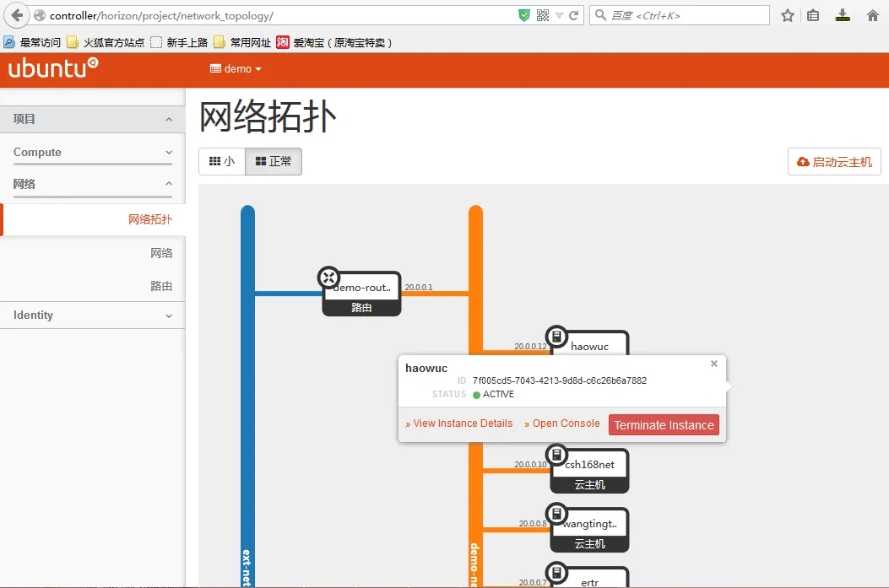The height and width of the screenshot is (588, 889).
Task: Collapse the 项目 sidebar section
Action: [92, 119]
